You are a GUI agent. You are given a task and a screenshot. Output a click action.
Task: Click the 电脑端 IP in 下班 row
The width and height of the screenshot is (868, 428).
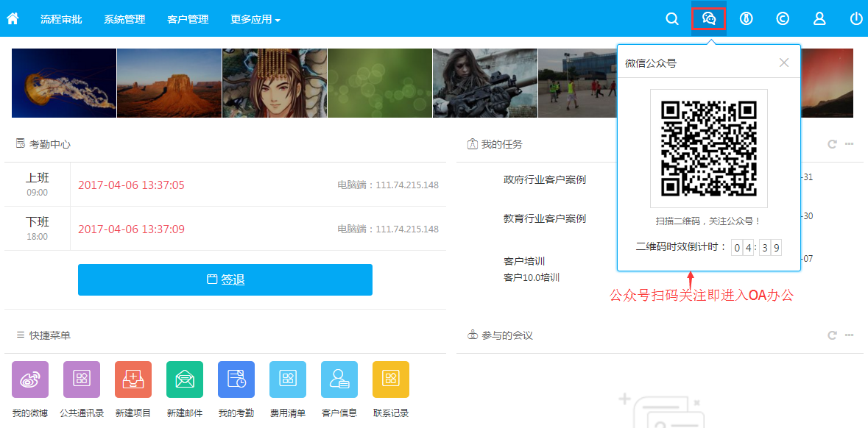pyautogui.click(x=388, y=229)
